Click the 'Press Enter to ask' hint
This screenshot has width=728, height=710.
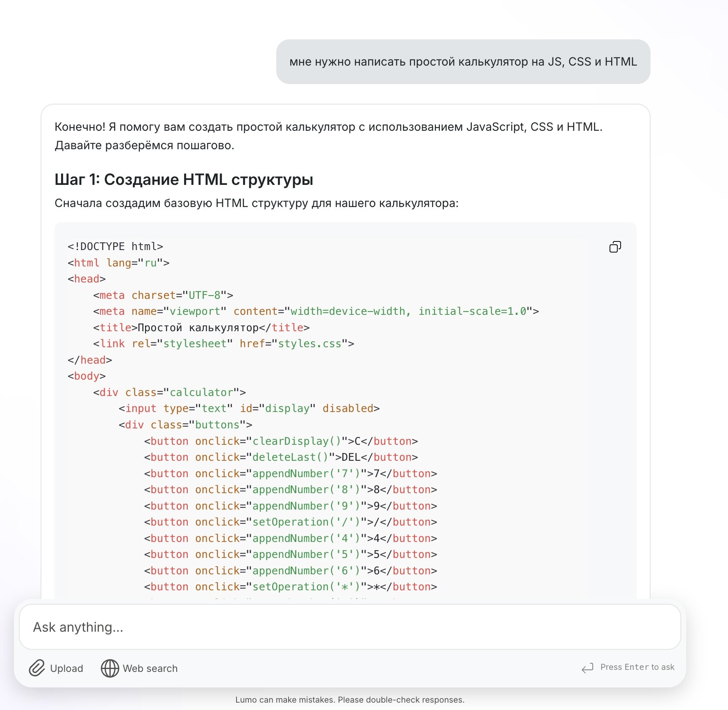(x=637, y=667)
